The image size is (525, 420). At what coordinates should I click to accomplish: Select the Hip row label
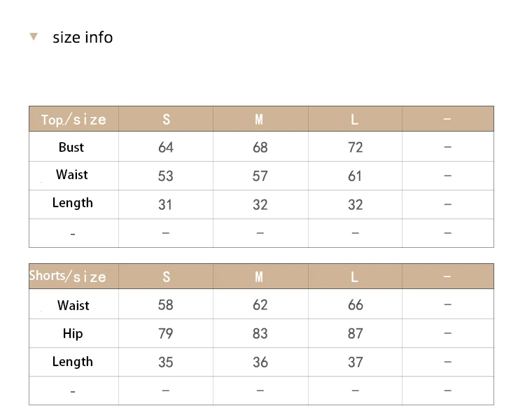pos(73,334)
